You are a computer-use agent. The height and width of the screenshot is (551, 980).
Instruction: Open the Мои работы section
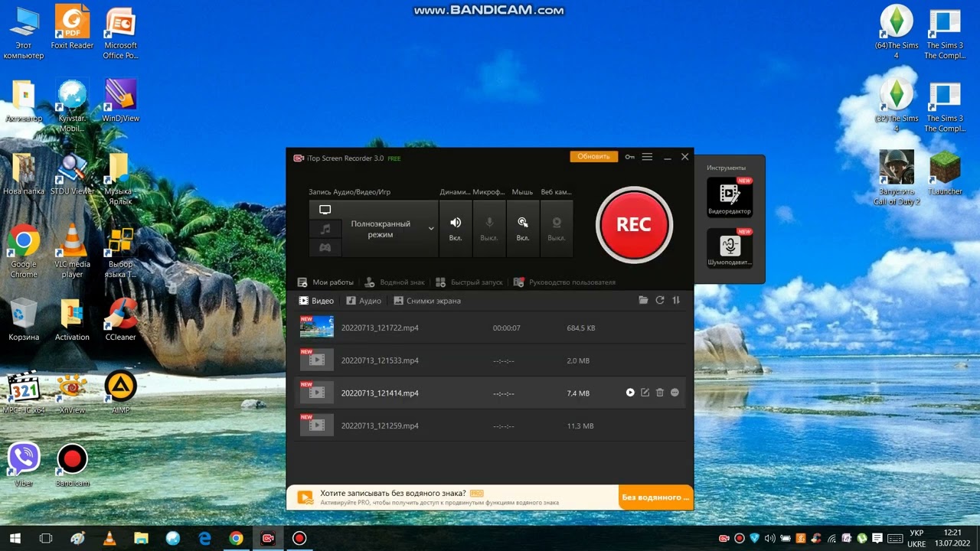point(326,282)
